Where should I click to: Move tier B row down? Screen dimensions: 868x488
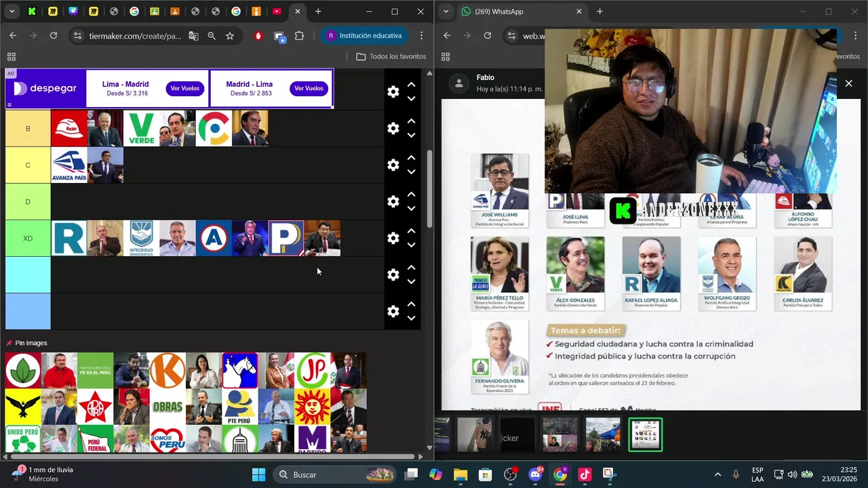(x=411, y=135)
